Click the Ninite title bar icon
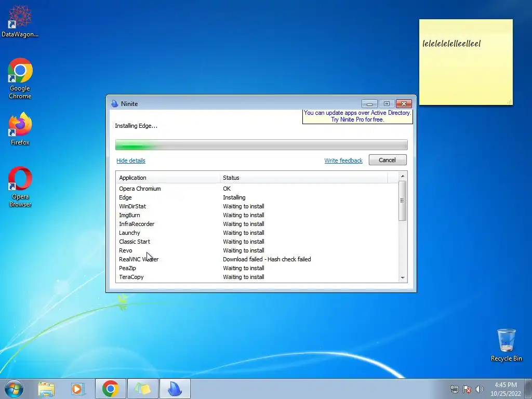 tap(115, 103)
